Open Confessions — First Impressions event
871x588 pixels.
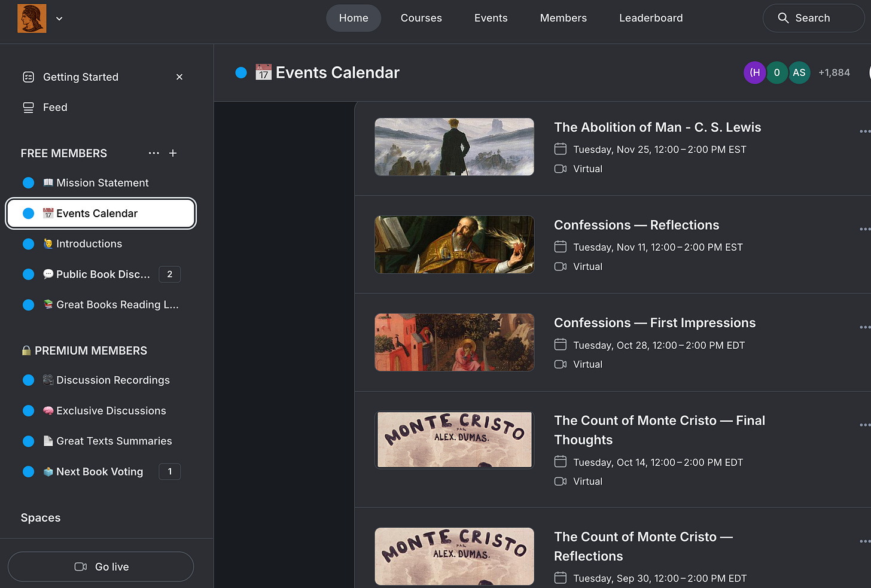pyautogui.click(x=654, y=323)
